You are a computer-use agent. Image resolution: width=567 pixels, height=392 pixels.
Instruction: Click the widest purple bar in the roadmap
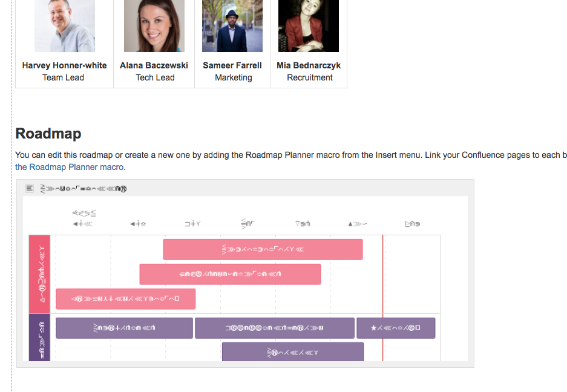(x=275, y=328)
